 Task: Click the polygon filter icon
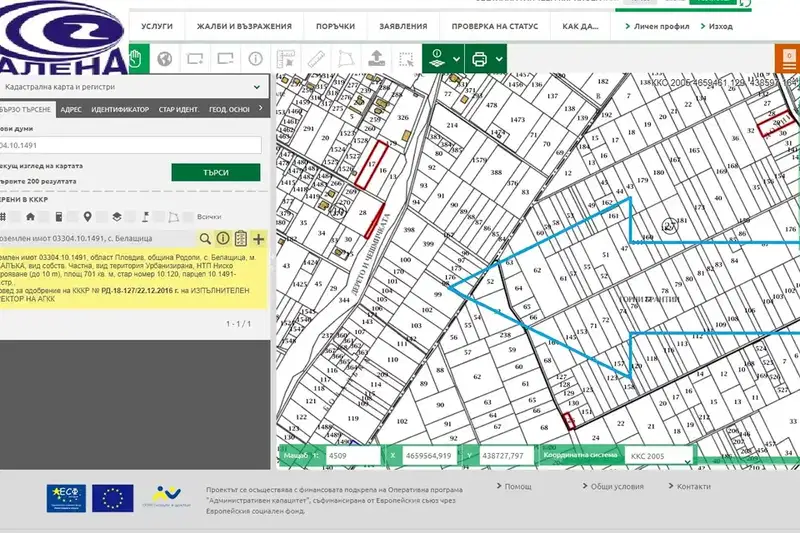(174, 217)
